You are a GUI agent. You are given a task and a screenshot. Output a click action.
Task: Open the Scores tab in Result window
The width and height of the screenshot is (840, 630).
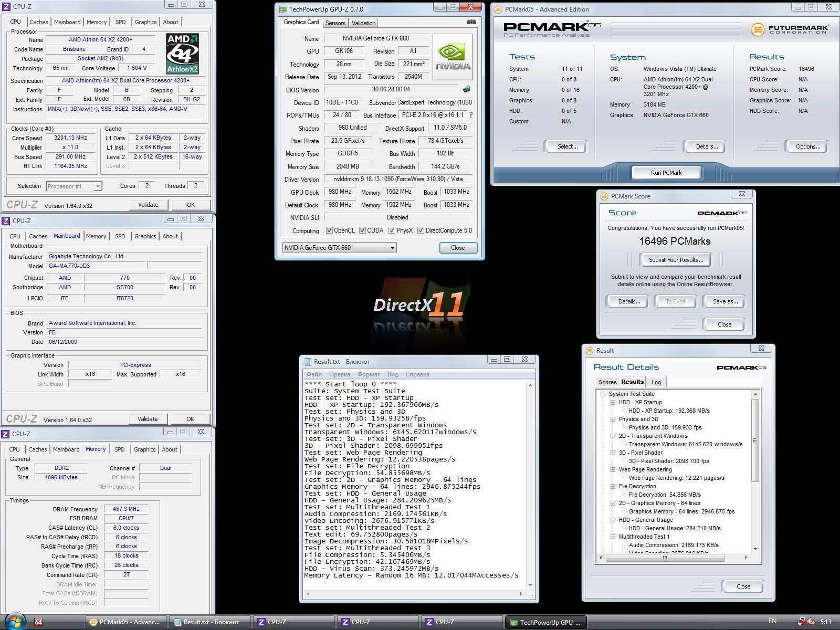point(607,382)
